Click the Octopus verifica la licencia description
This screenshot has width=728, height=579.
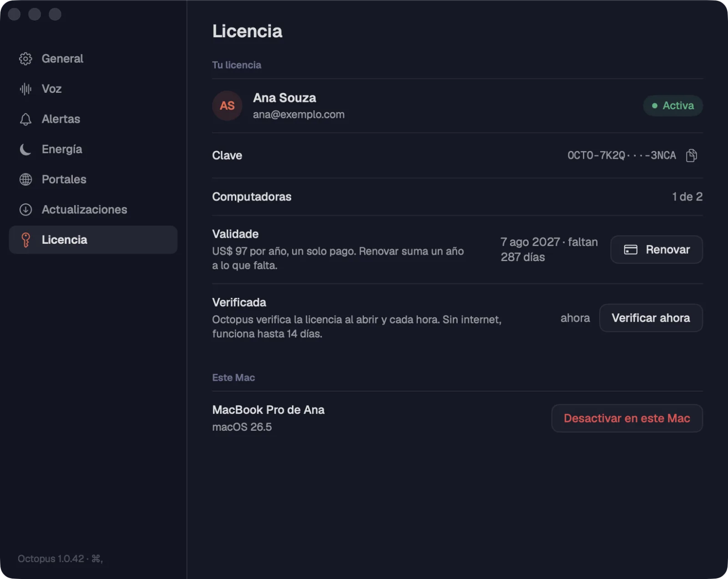click(x=357, y=327)
